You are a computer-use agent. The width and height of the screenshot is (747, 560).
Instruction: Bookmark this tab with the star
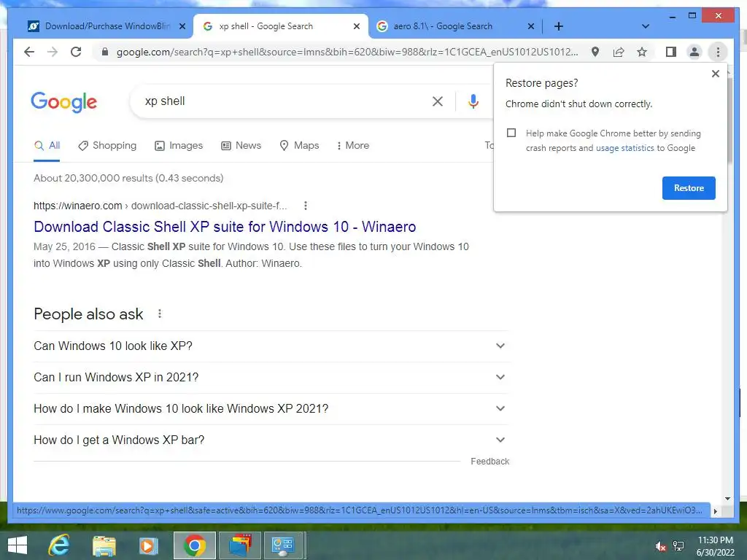click(642, 52)
